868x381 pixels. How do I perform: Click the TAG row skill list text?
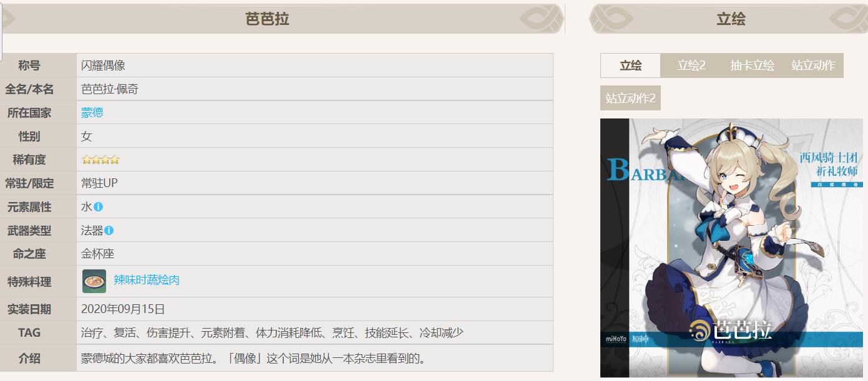pos(272,333)
